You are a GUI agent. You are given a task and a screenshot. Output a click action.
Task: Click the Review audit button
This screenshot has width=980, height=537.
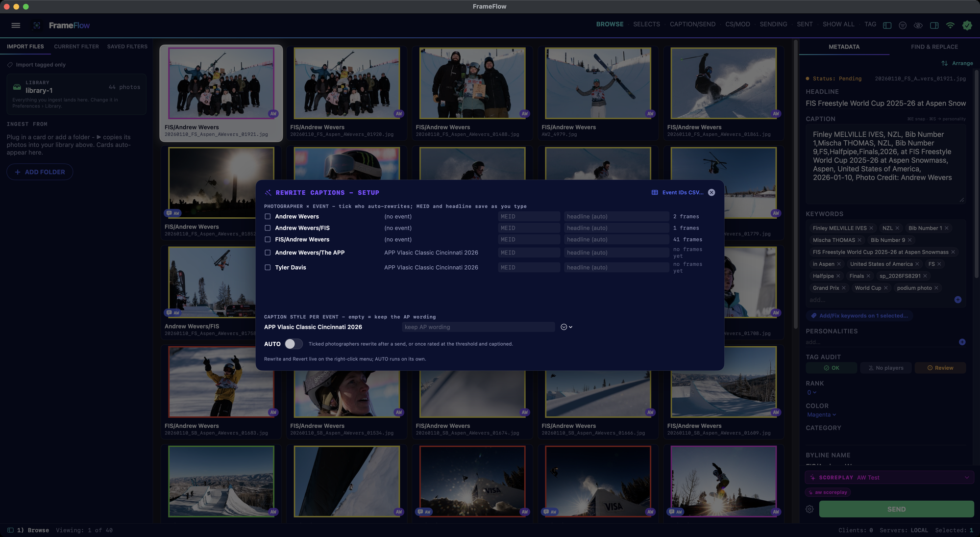(x=940, y=368)
